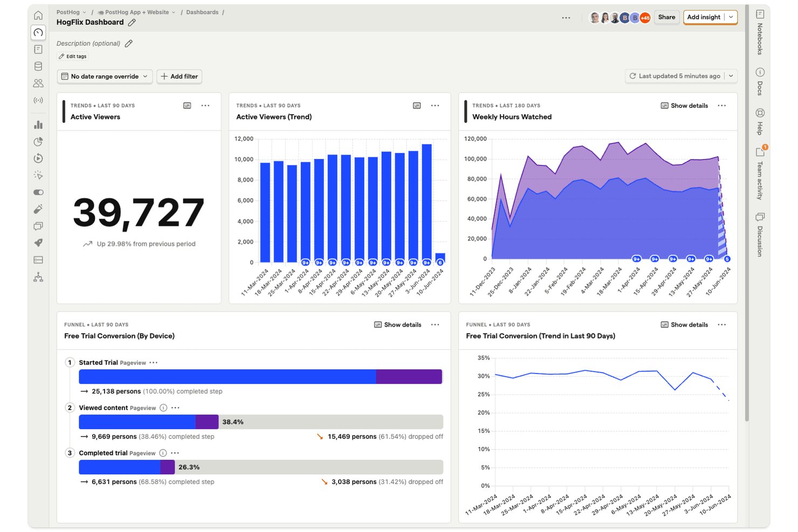The height and width of the screenshot is (532, 798).
Task: Open Notebooks icon in left sidebar
Action: pos(38,50)
